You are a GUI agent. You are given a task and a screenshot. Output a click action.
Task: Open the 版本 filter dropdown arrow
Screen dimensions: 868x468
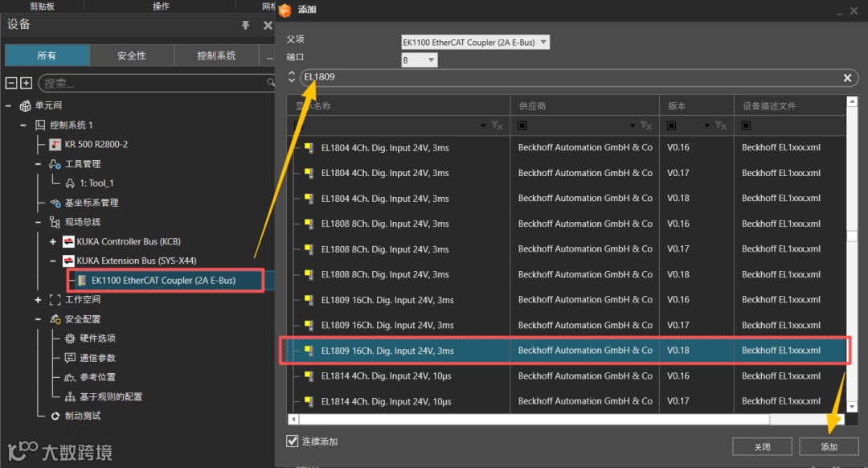[x=707, y=125]
